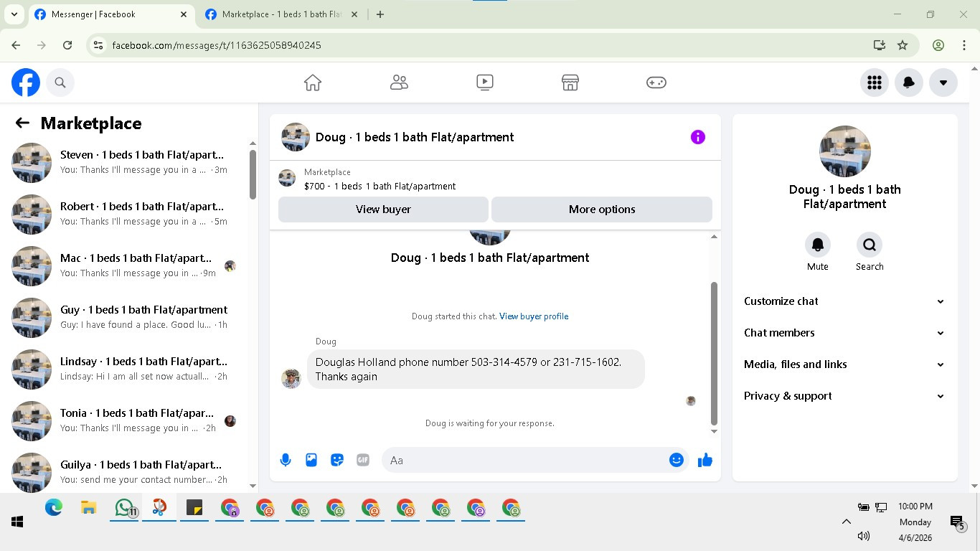Open Microsoft Edge from taskbar
Viewport: 980px width, 551px height.
54,508
